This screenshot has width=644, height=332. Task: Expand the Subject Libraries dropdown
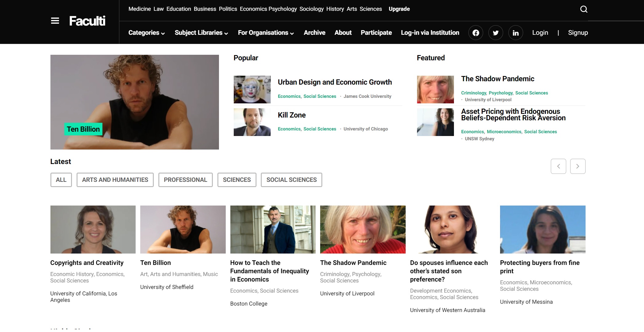201,33
